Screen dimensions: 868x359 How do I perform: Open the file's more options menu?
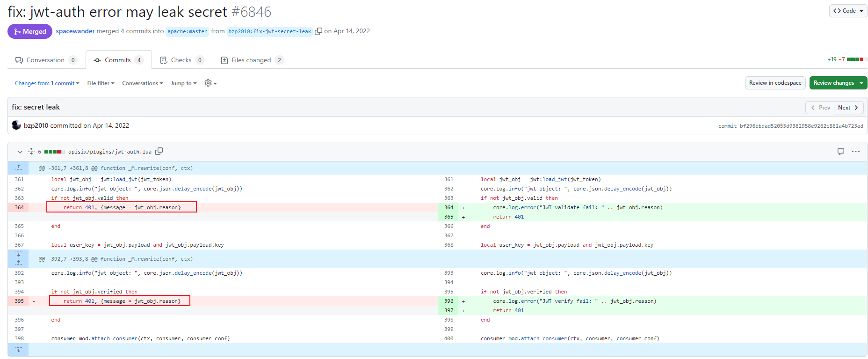856,152
